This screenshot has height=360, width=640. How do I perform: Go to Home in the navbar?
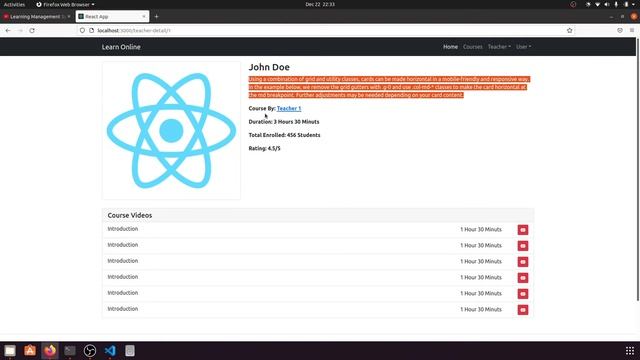coord(451,47)
